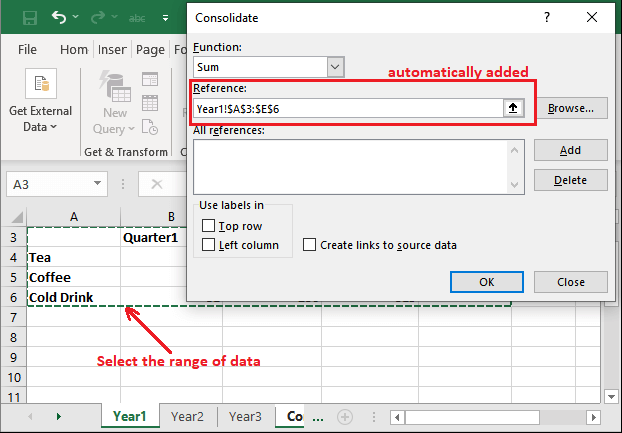Click the previous sheet navigation arrow
Image resolution: width=622 pixels, height=433 pixels.
pyautogui.click(x=30, y=416)
